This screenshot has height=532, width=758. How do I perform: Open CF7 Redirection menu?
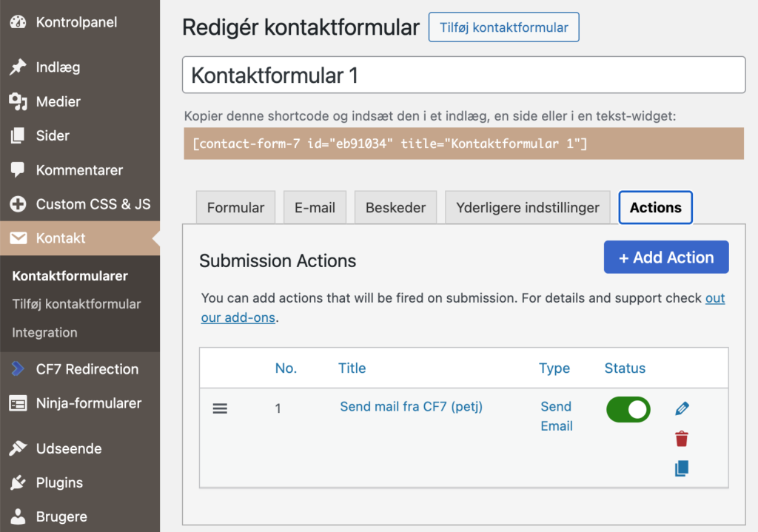[87, 368]
